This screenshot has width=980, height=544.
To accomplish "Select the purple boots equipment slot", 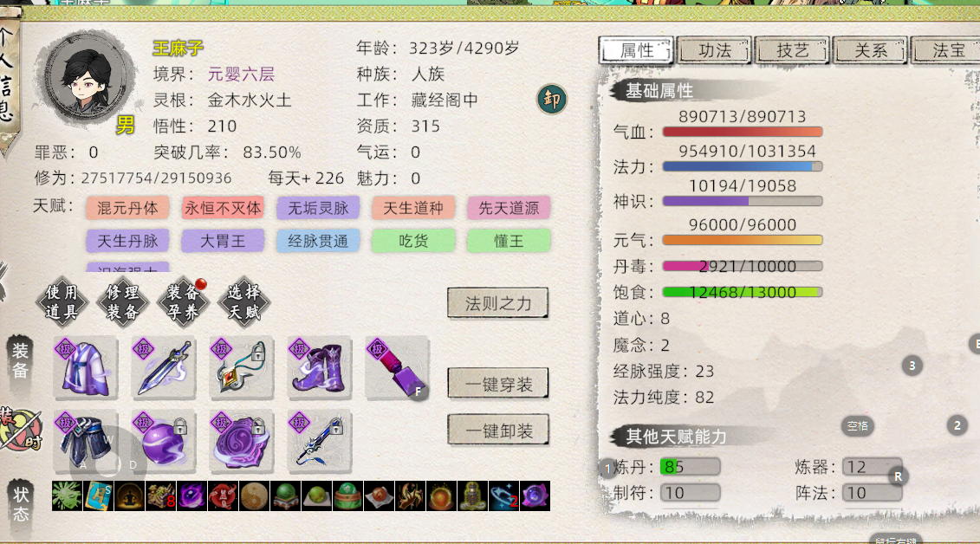I will 320,368.
